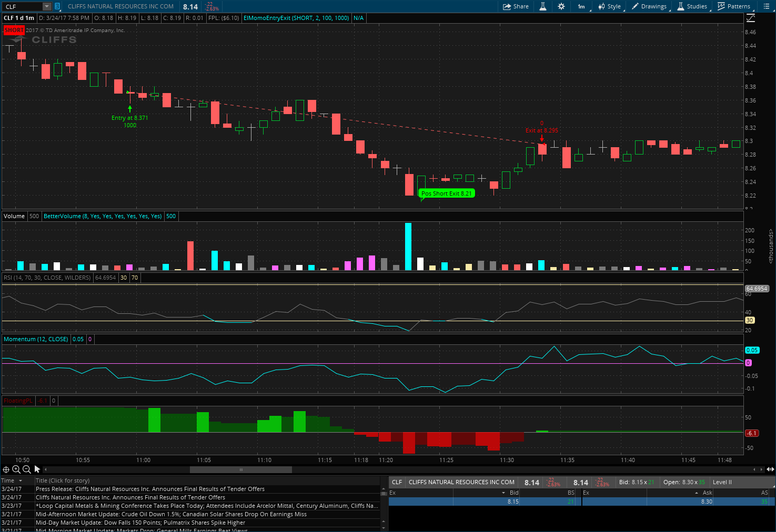Image resolution: width=776 pixels, height=532 pixels.
Task: Open Press Release Cliffs tender offers story
Action: [150, 489]
